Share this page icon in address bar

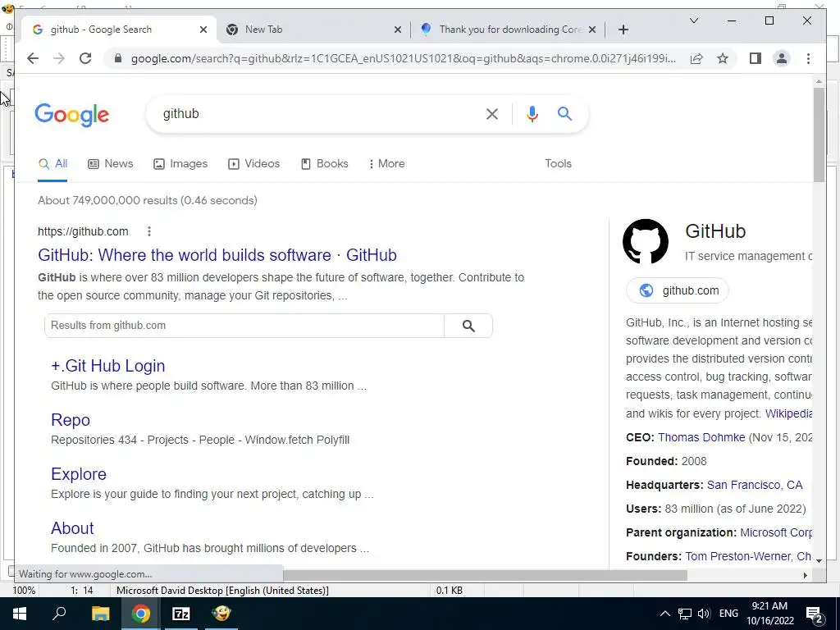tap(696, 58)
